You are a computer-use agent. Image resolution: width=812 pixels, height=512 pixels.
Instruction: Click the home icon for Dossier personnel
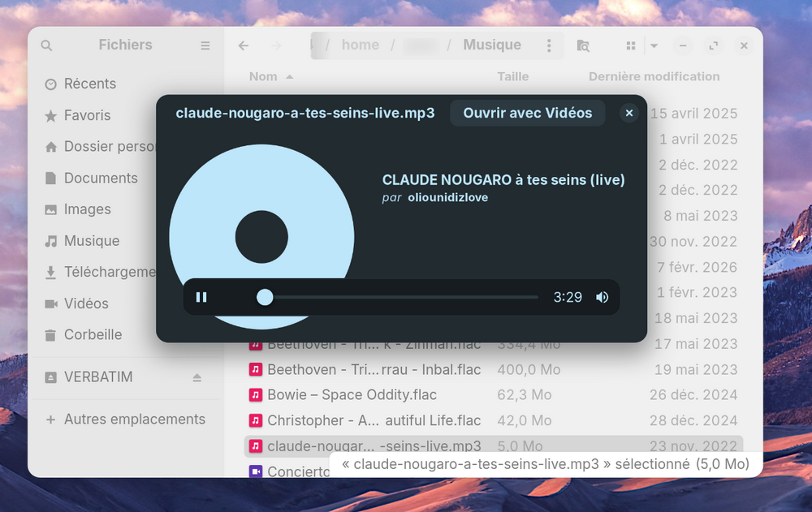[x=50, y=148]
